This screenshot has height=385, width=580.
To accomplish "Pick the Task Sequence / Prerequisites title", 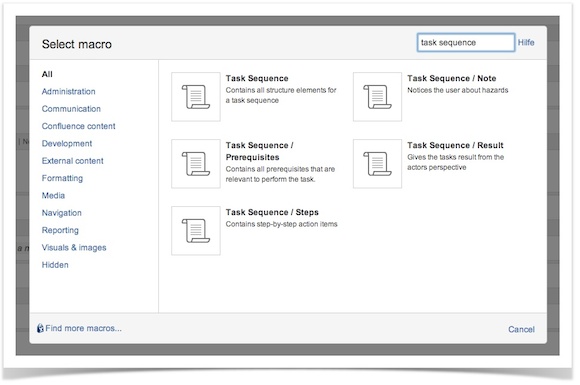I will [x=260, y=151].
